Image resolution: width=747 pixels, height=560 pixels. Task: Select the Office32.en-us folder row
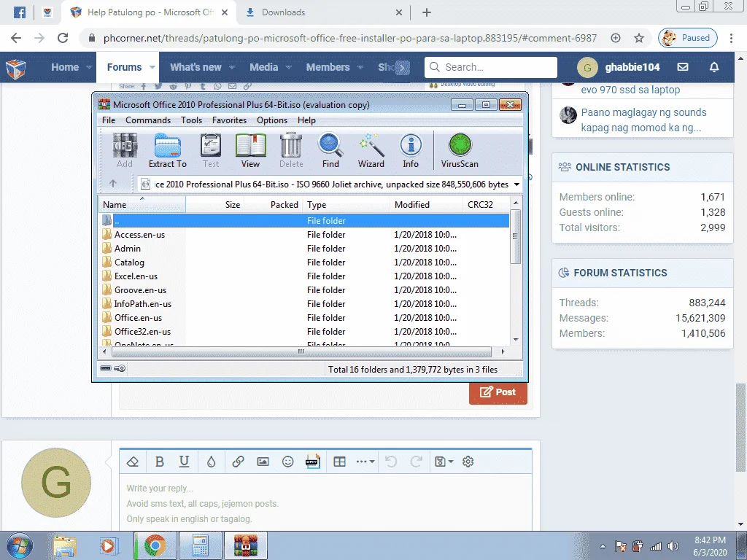304,332
